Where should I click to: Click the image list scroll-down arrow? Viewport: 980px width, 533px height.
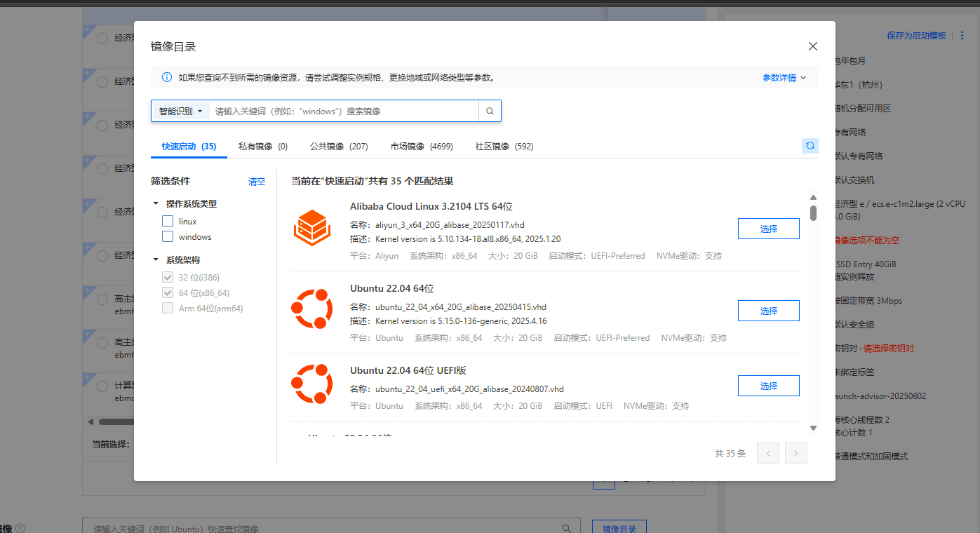click(x=813, y=428)
